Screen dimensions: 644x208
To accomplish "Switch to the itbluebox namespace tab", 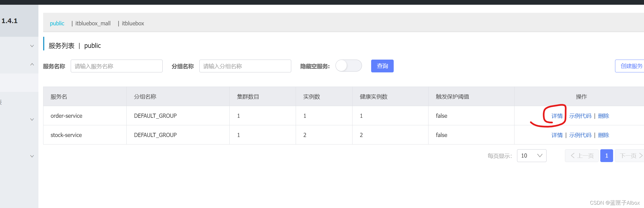I will [133, 23].
